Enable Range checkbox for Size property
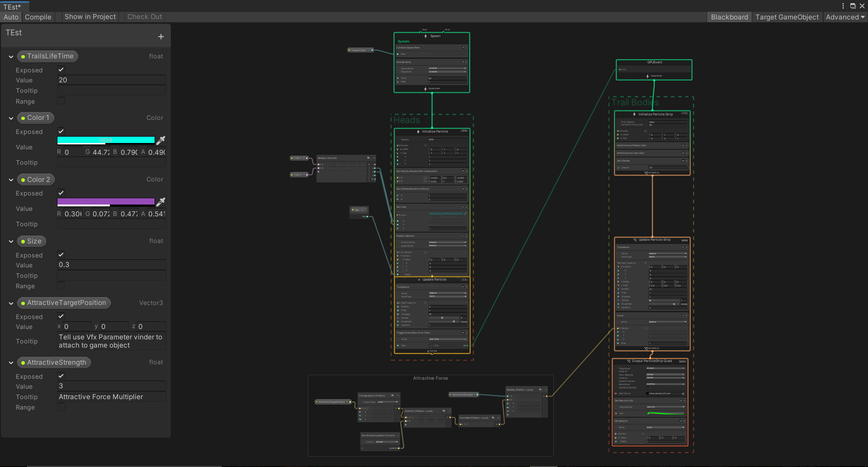Image resolution: width=868 pixels, height=467 pixels. coord(61,286)
